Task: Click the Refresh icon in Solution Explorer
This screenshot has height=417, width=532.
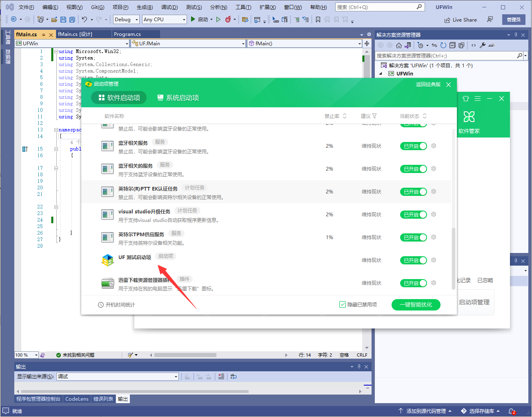Action: [443, 45]
